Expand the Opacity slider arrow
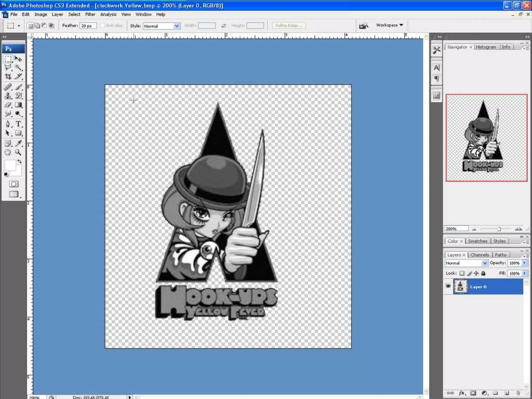The image size is (532, 399). tap(524, 263)
